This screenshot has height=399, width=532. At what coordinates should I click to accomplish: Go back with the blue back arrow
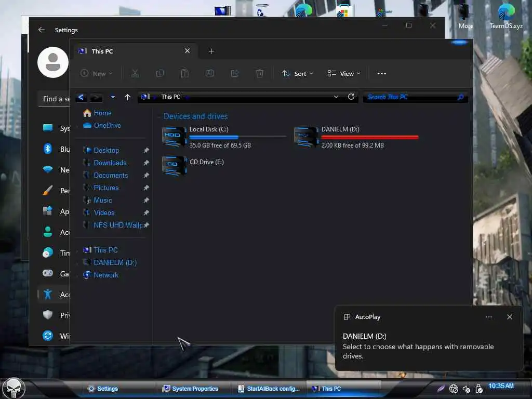[81, 97]
